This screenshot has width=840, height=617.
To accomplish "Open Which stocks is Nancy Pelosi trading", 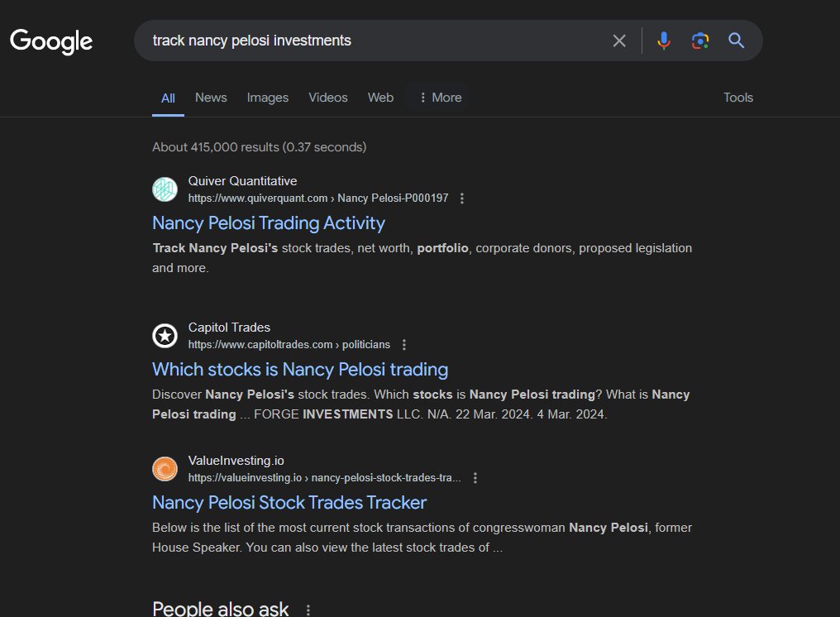I will click(300, 370).
